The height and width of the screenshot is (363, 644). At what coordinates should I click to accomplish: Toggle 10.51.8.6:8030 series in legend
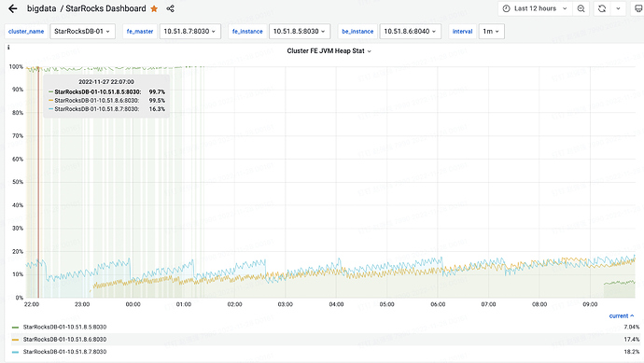pos(64,339)
